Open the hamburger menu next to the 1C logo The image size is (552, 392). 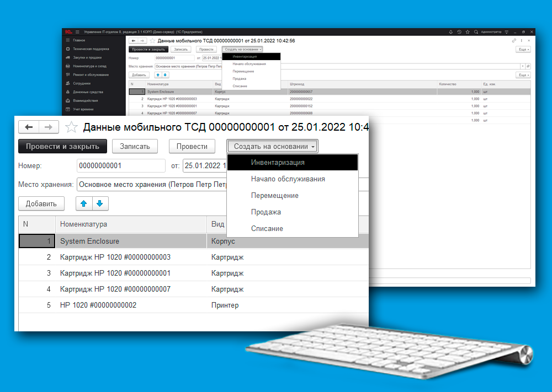coord(77,32)
